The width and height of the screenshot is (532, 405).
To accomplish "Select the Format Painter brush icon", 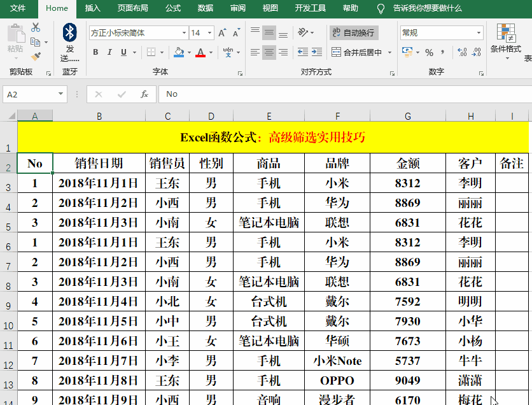I will pyautogui.click(x=36, y=57).
